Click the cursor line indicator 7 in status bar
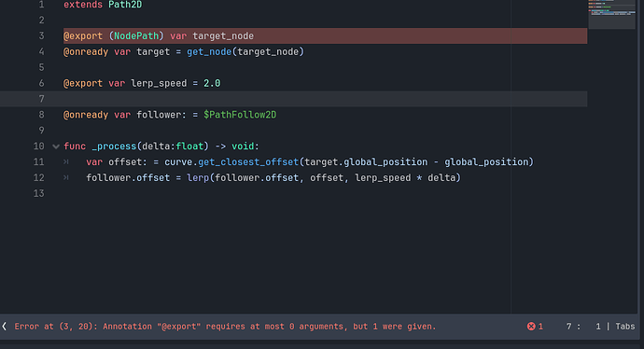This screenshot has height=349, width=644. (x=568, y=327)
